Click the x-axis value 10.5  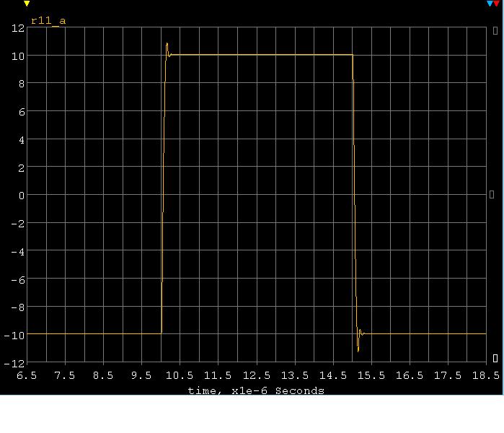coord(180,375)
